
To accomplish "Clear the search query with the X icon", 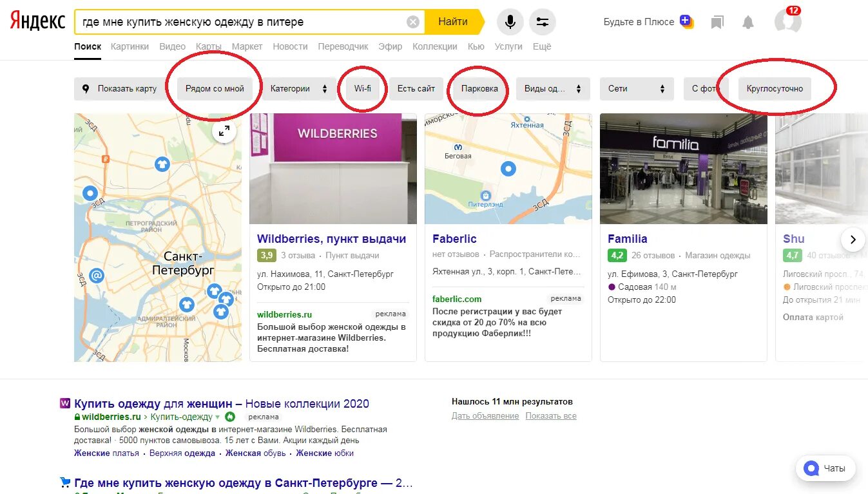I will click(x=413, y=22).
